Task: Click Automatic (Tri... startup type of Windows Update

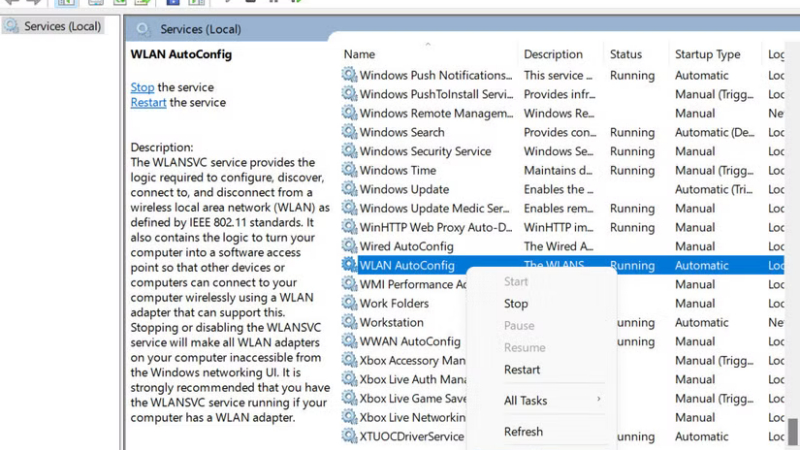Action: (x=713, y=189)
